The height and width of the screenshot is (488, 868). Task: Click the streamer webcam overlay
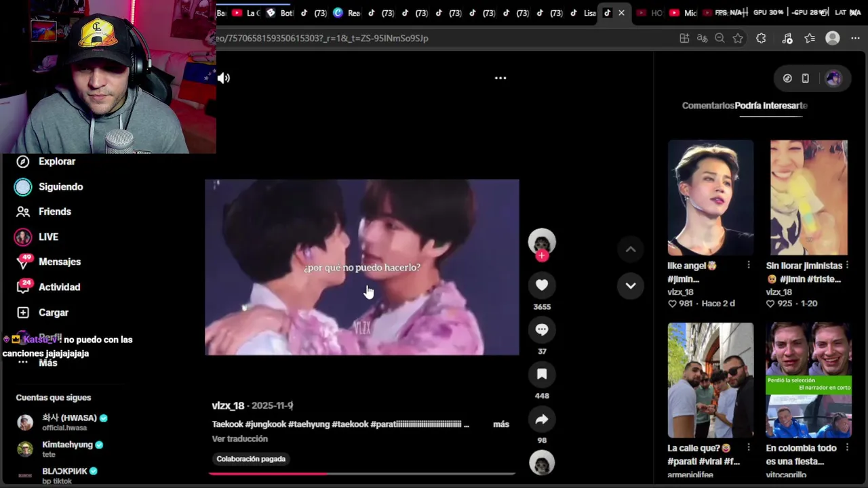pyautogui.click(x=108, y=77)
